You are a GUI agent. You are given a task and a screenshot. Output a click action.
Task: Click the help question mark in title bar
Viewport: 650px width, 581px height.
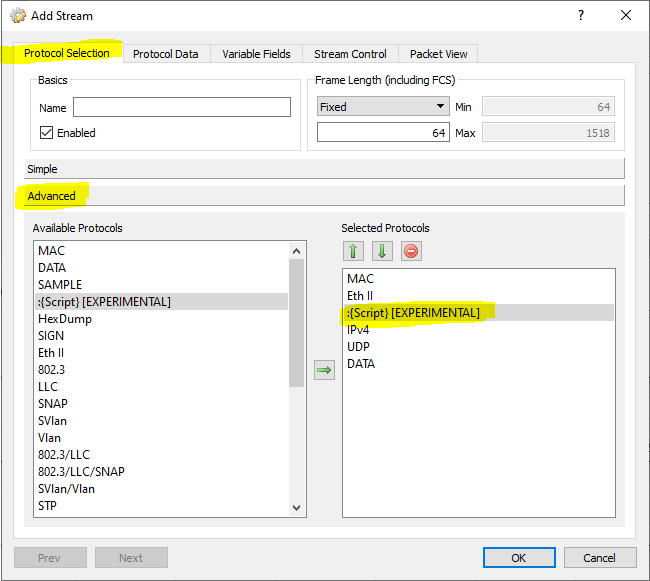pos(581,16)
